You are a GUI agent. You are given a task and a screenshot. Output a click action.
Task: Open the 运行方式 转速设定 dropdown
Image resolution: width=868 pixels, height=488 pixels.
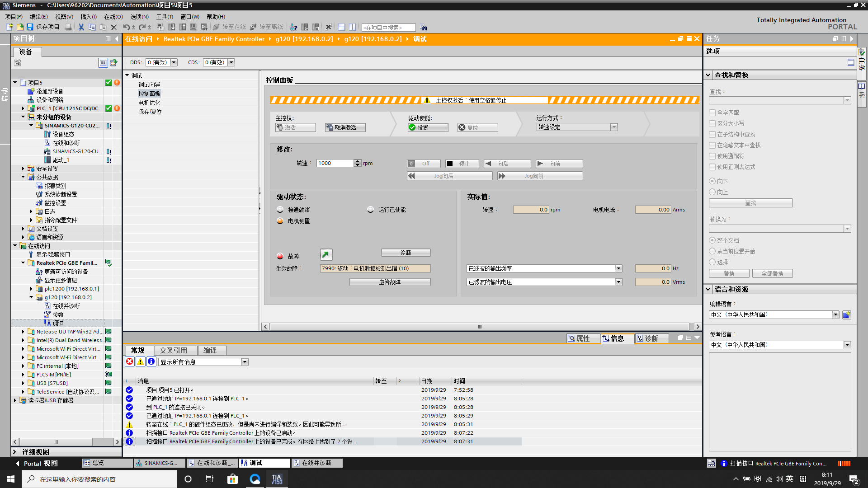614,127
